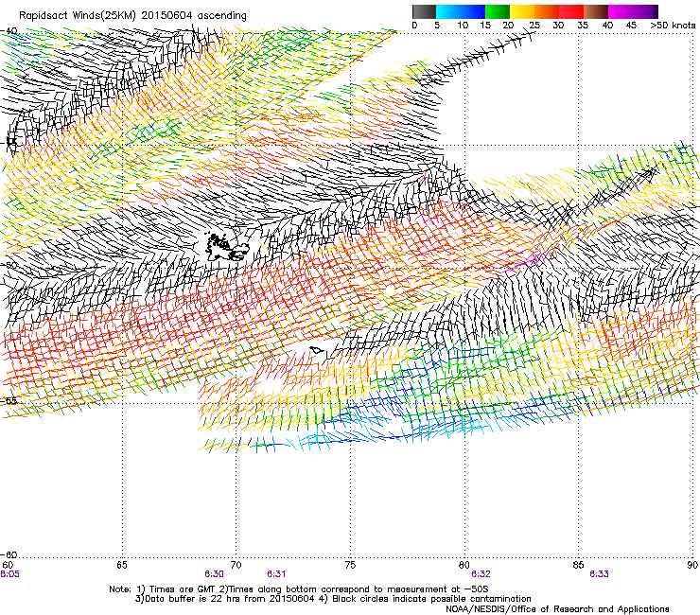Click the "Rapidsact Winds(25KM) 20150604 ascending" title
This screenshot has height=615, width=700.
click(x=132, y=16)
